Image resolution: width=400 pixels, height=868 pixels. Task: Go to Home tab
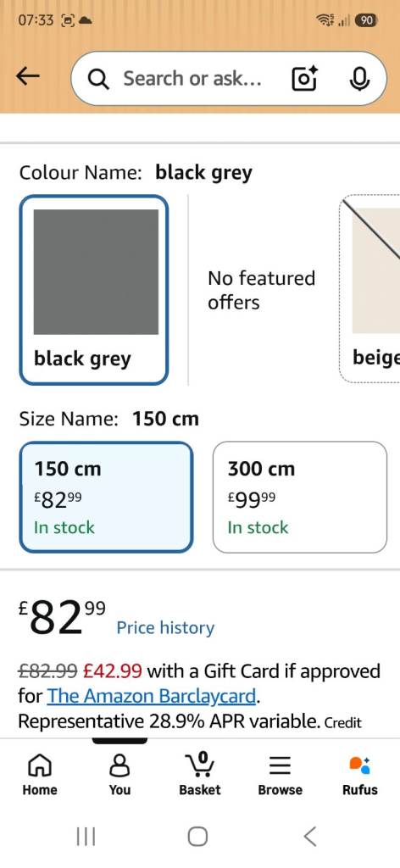(39, 776)
